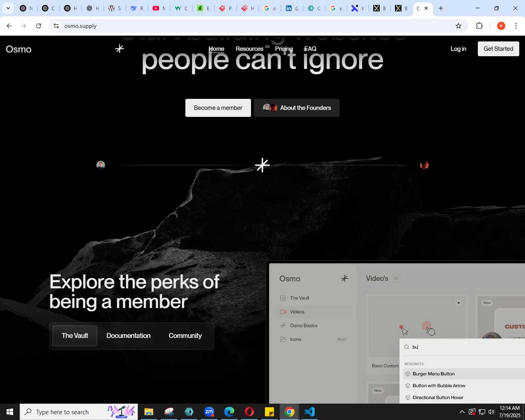525x420 pixels.
Task: Click the site information icon in address bar
Action: coord(57,26)
